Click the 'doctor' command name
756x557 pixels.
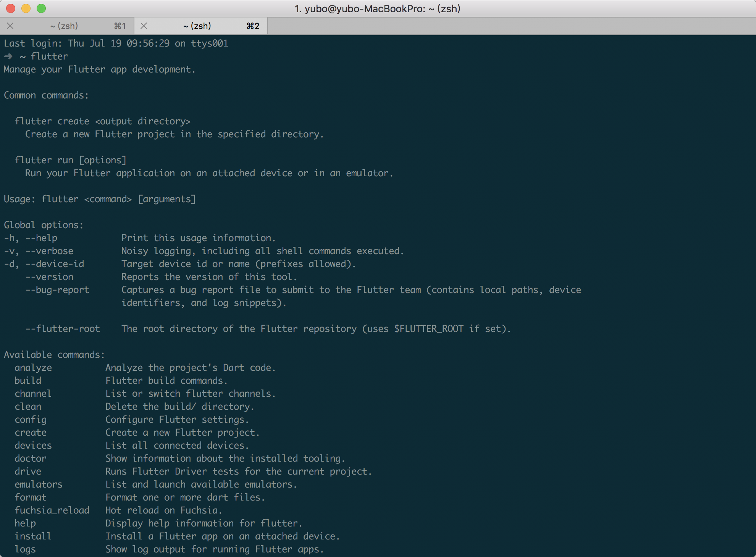point(31,459)
